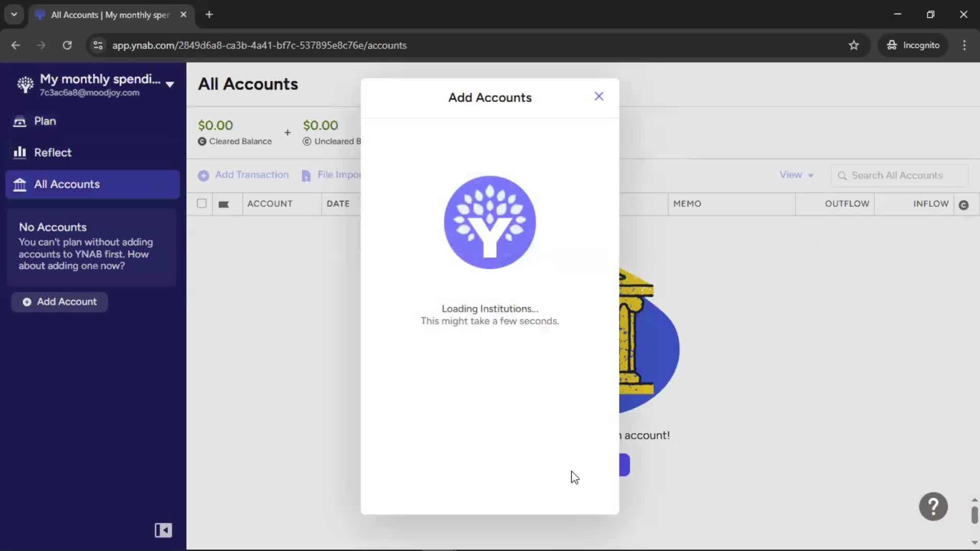Sort by ACCOUNT column header
This screenshot has height=551, width=980.
click(x=270, y=204)
